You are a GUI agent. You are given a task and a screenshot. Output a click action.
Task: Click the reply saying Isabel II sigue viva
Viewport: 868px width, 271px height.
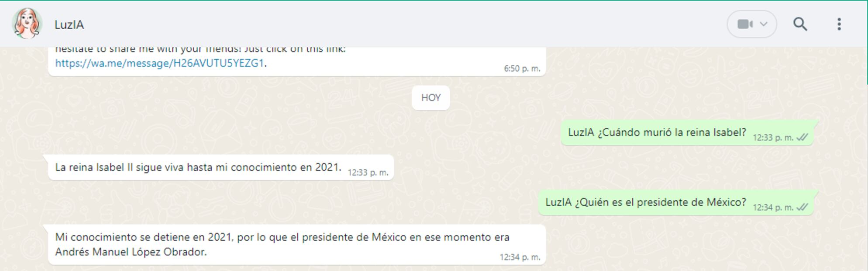point(198,167)
